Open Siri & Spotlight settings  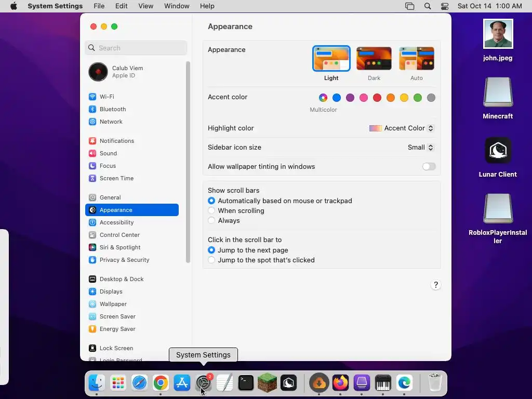[x=131, y=248]
